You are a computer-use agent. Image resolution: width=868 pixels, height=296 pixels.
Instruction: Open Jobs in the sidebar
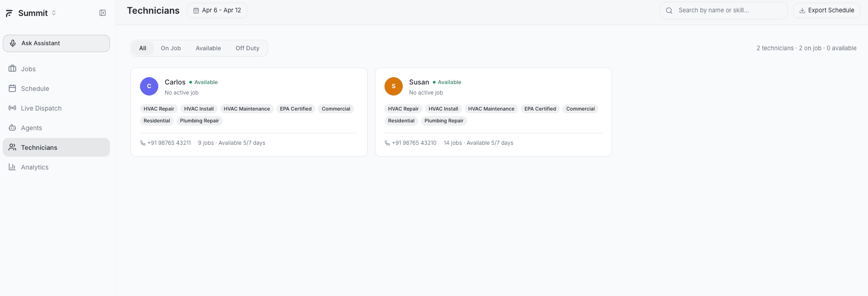(56, 69)
